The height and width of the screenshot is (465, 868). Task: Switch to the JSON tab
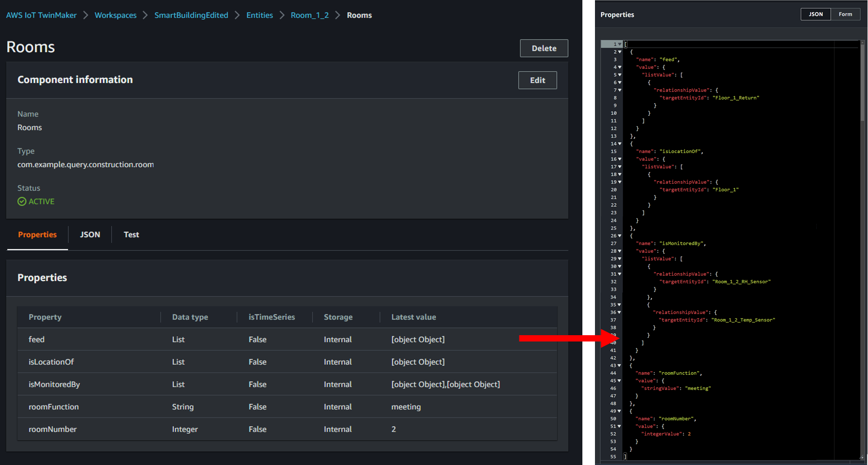(90, 234)
